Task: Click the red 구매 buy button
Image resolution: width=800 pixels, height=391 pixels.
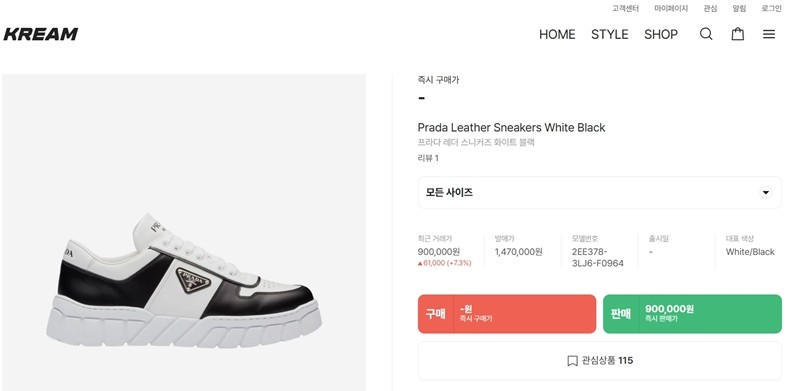Action: point(507,314)
